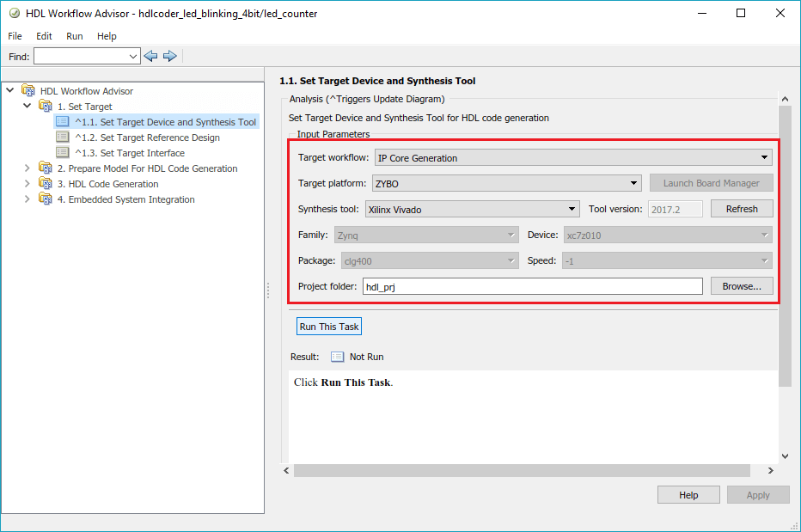Image resolution: width=801 pixels, height=532 pixels.
Task: Click the HDL Workflow Advisor folder icon
Action: pyautogui.click(x=28, y=91)
